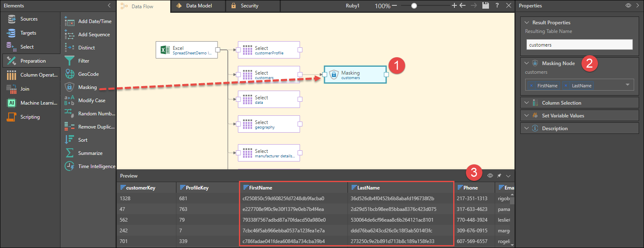Select the Masking preparation element

pyautogui.click(x=87, y=87)
